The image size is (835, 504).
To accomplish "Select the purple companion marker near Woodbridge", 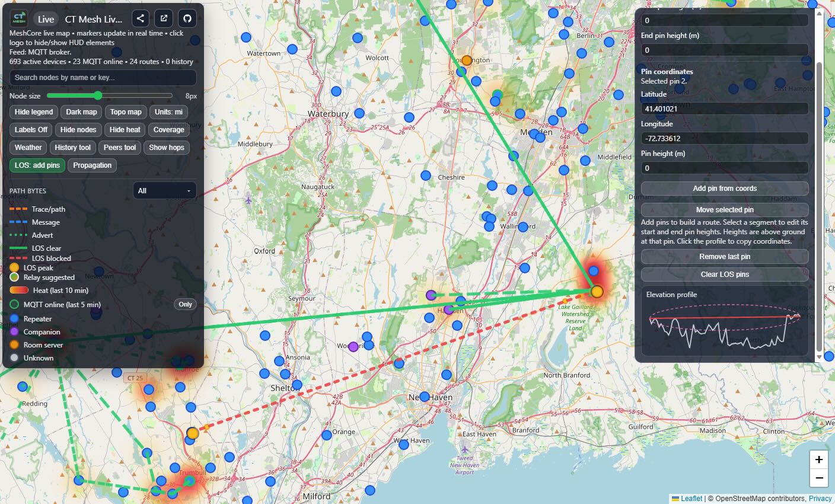I will [353, 347].
